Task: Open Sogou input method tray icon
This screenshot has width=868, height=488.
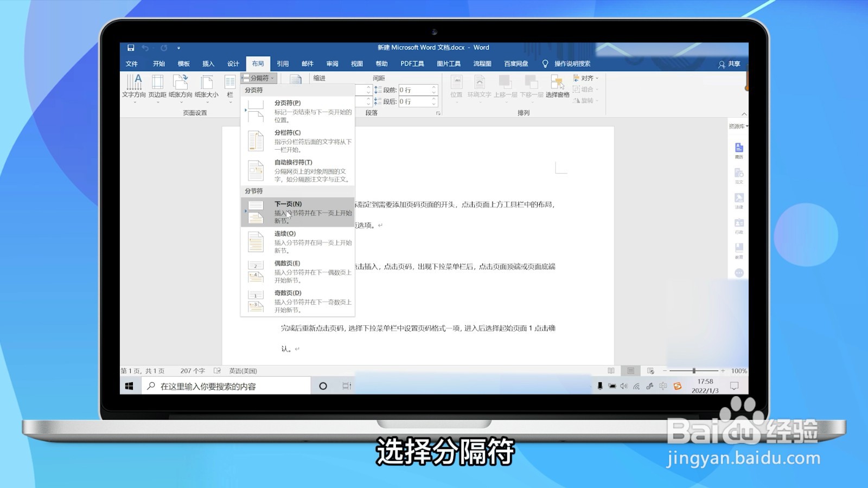Action: click(677, 386)
